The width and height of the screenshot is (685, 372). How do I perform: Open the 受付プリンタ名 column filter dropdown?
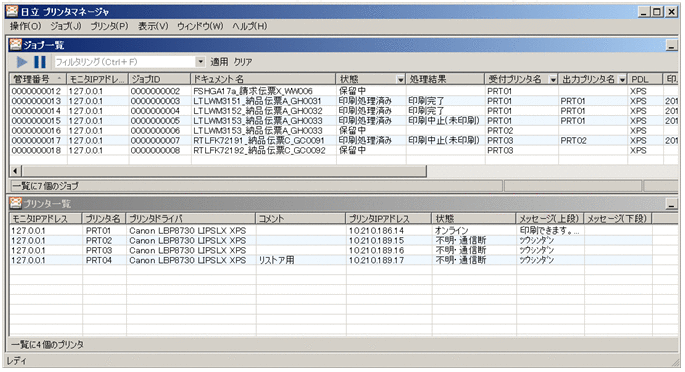(x=553, y=79)
